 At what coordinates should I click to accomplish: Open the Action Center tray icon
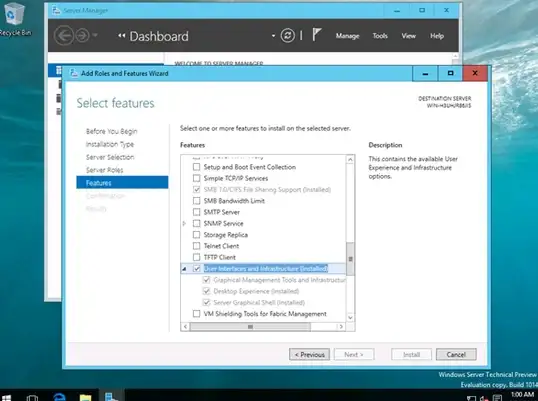pyautogui.click(x=497, y=398)
